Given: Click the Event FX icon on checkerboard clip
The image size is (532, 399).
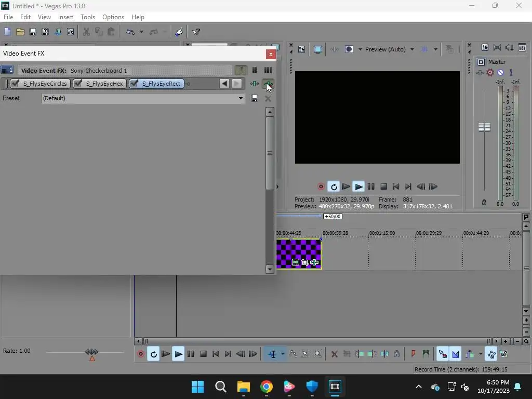Looking at the screenshot, I should coord(314,262).
